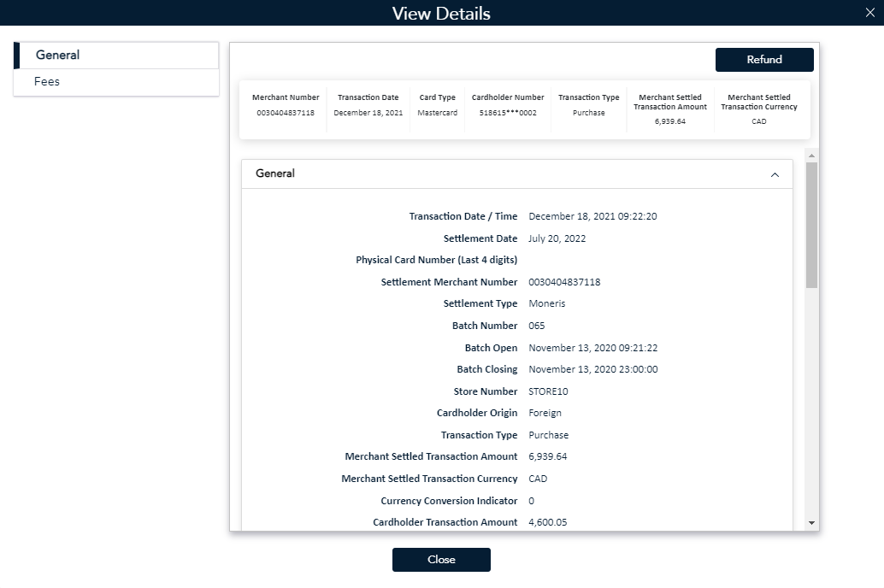This screenshot has height=588, width=884.
Task: Close the View Details dialog with X icon
Action: coord(870,13)
